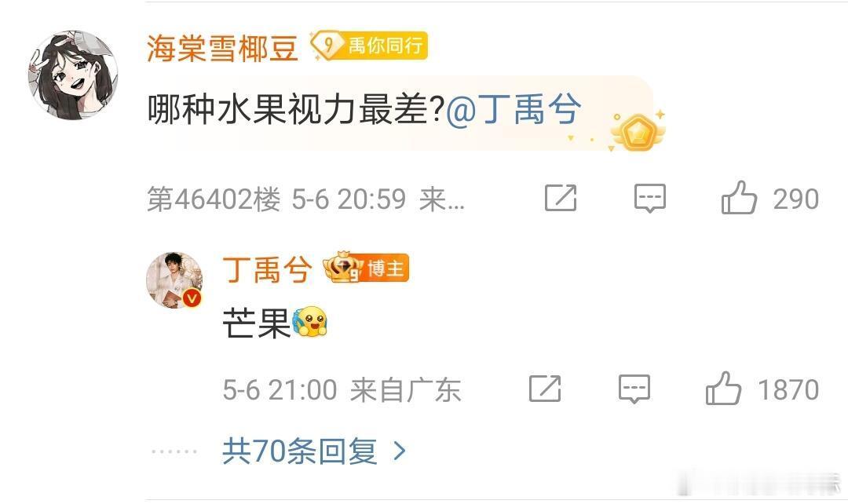Select the 哪种水果视力最差 comment bubble
Screen dimensions: 848x504
coord(399,112)
